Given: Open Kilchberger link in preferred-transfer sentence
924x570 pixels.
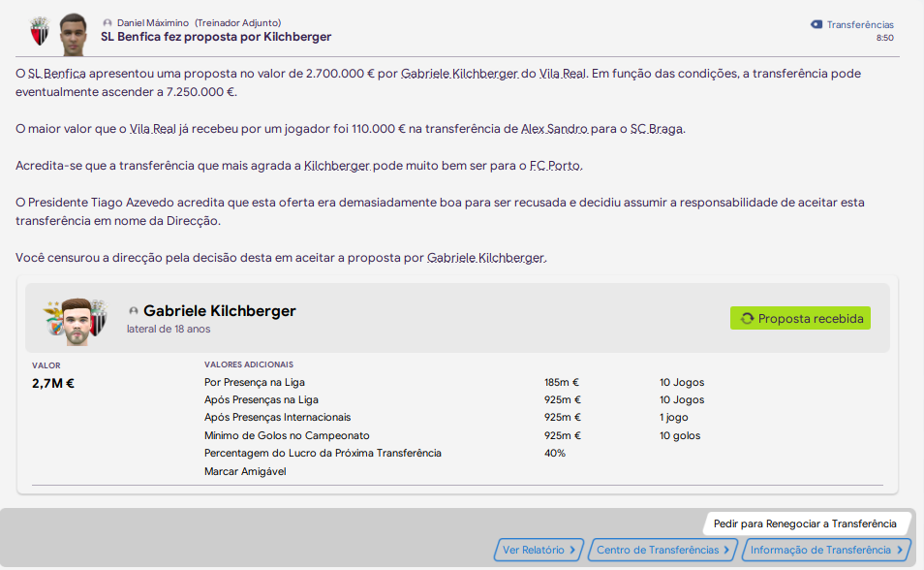Looking at the screenshot, I should [336, 166].
